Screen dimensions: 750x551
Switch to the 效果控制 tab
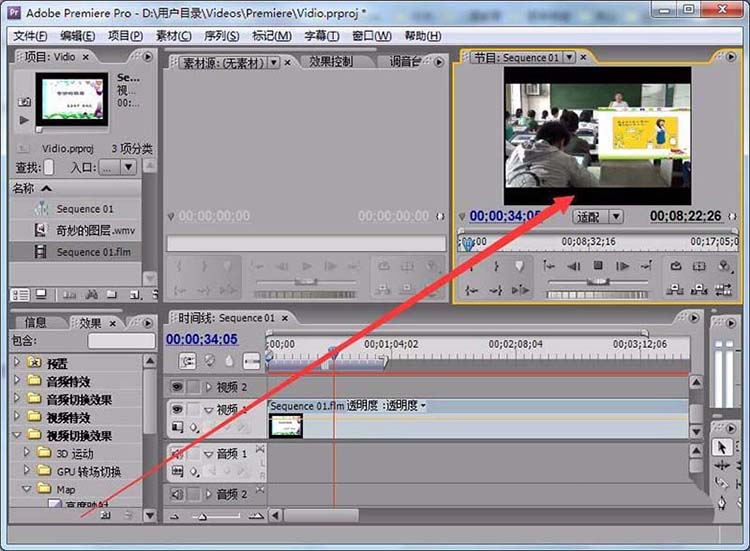pos(331,61)
